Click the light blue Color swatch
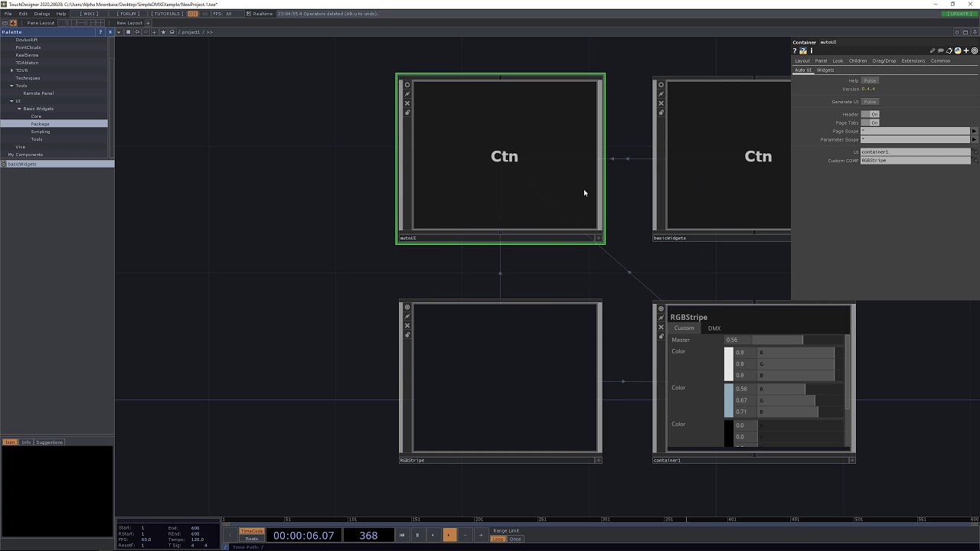The height and width of the screenshot is (551, 980). click(729, 400)
